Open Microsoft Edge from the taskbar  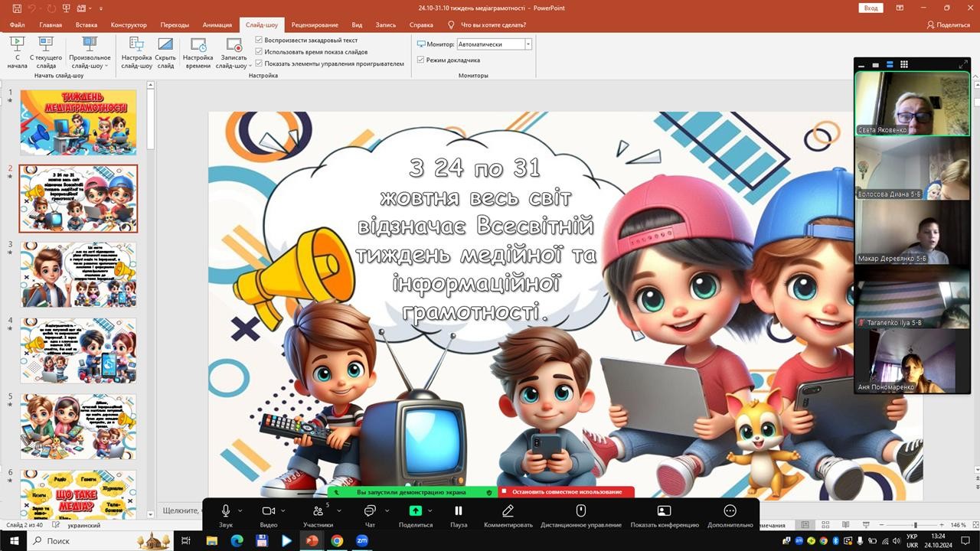point(237,540)
